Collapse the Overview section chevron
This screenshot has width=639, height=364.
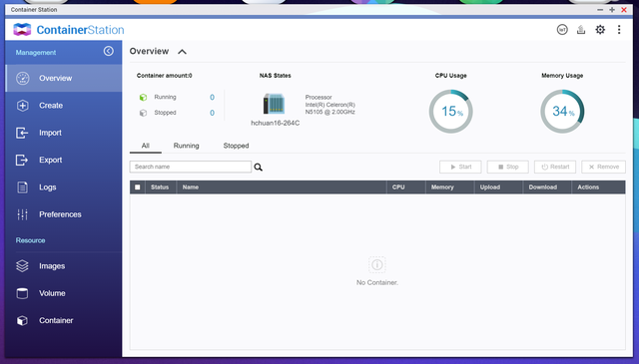(182, 52)
